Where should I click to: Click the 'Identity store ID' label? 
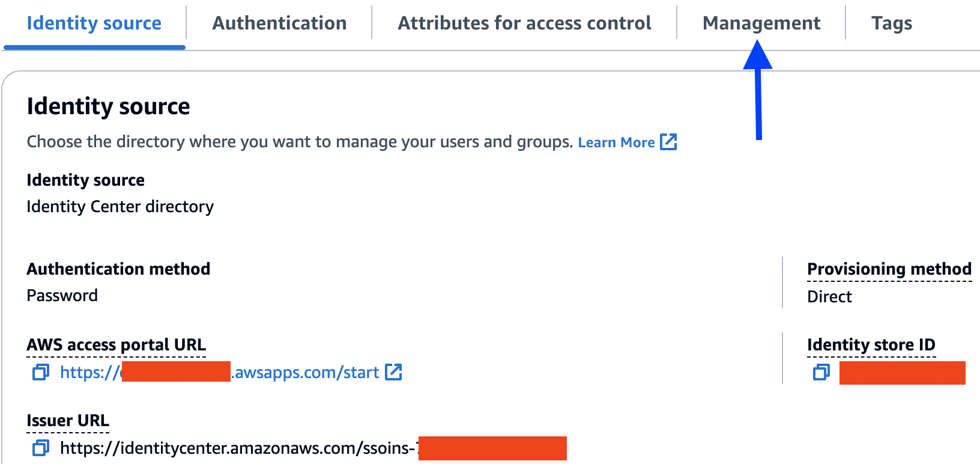click(x=871, y=345)
